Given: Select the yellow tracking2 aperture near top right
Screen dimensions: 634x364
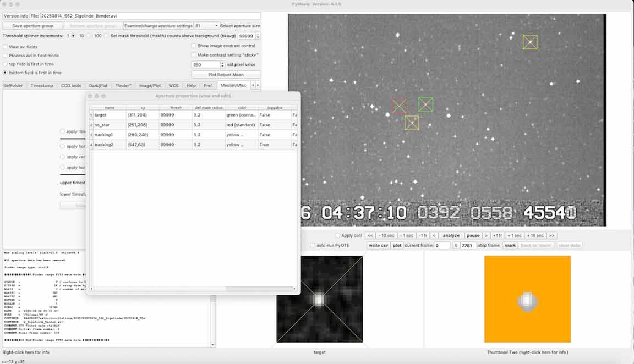Looking at the screenshot, I should coord(530,42).
